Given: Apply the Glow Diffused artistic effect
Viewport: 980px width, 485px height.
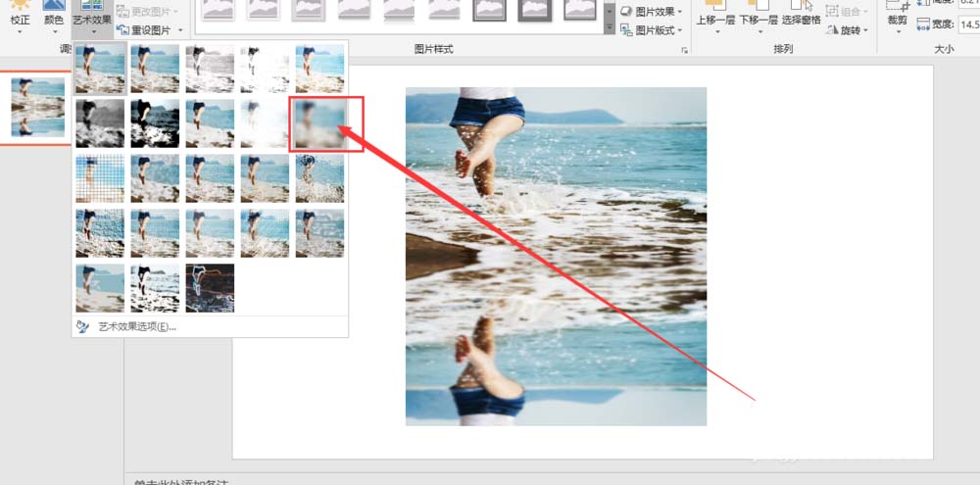Looking at the screenshot, I should pos(265,123).
